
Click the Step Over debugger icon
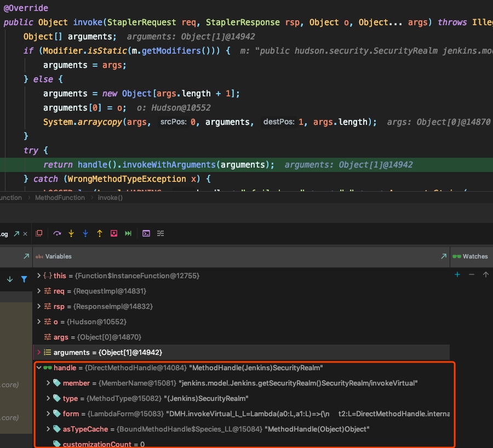pos(57,233)
